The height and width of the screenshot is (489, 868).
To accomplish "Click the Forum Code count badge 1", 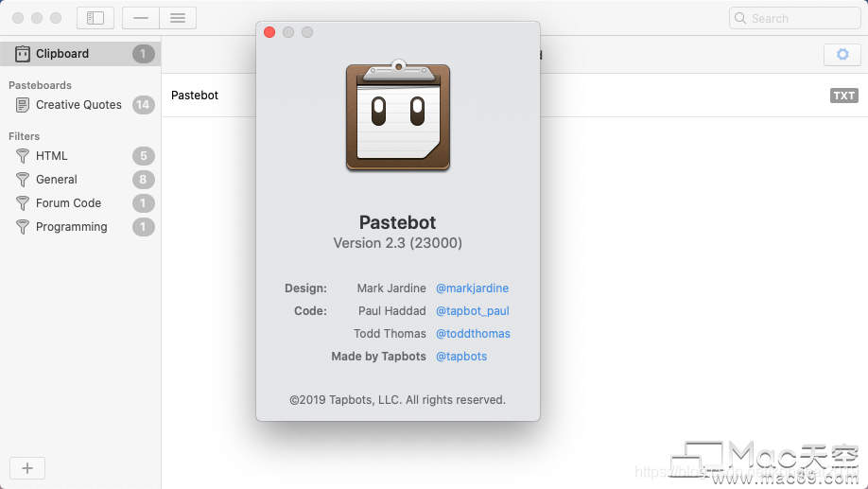I will pos(144,203).
